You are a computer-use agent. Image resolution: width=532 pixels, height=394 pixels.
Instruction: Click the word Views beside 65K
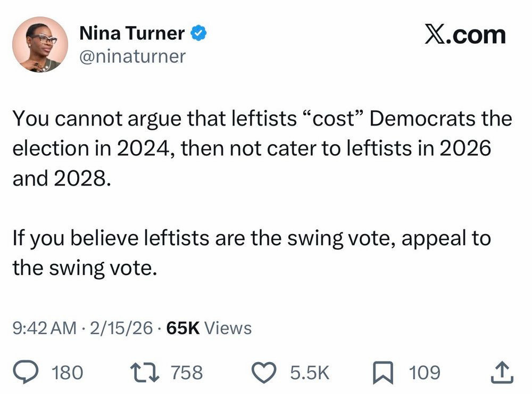228,328
